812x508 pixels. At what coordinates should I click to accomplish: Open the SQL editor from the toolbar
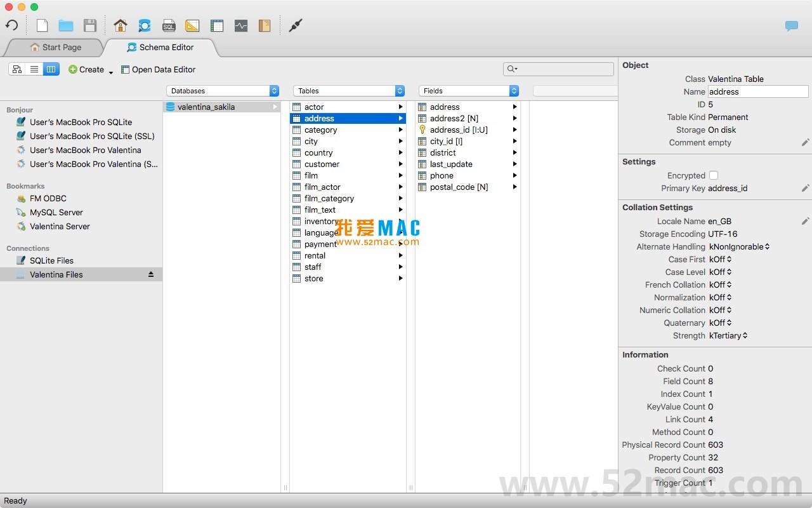169,25
